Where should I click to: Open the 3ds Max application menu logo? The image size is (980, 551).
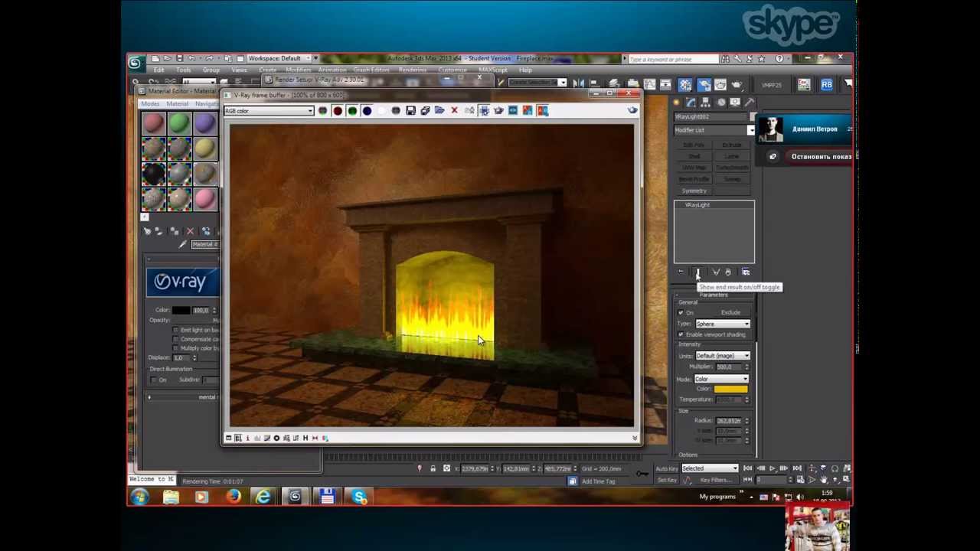[136, 63]
